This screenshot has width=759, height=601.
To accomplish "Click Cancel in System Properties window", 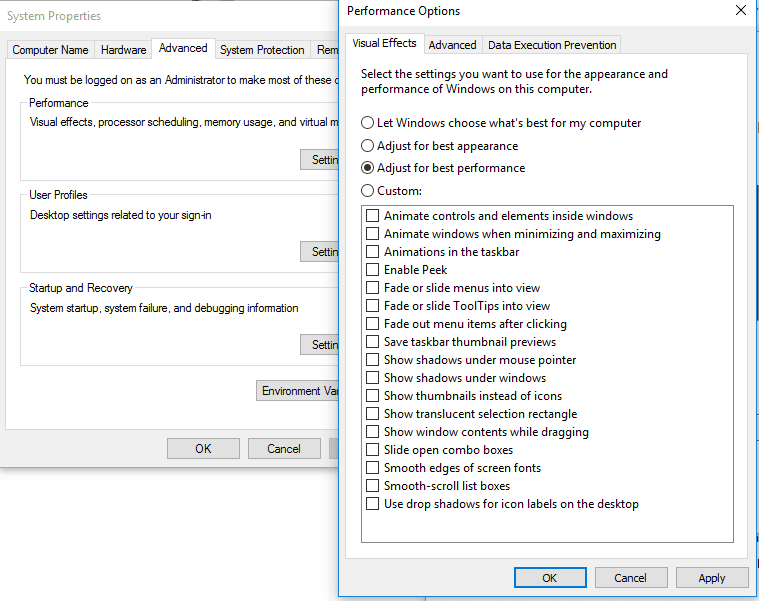I will click(x=284, y=449).
